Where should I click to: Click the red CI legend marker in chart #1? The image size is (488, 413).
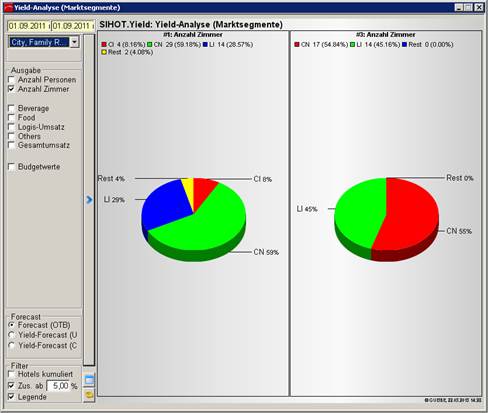(x=104, y=44)
